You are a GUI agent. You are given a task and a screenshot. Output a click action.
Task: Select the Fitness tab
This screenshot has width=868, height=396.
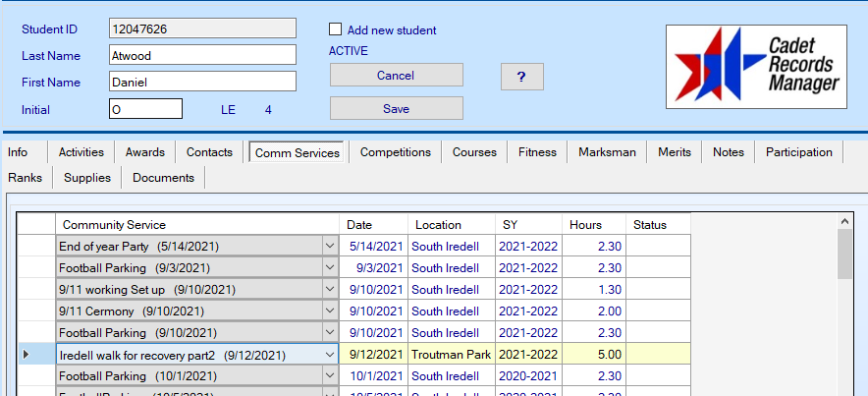(x=537, y=152)
